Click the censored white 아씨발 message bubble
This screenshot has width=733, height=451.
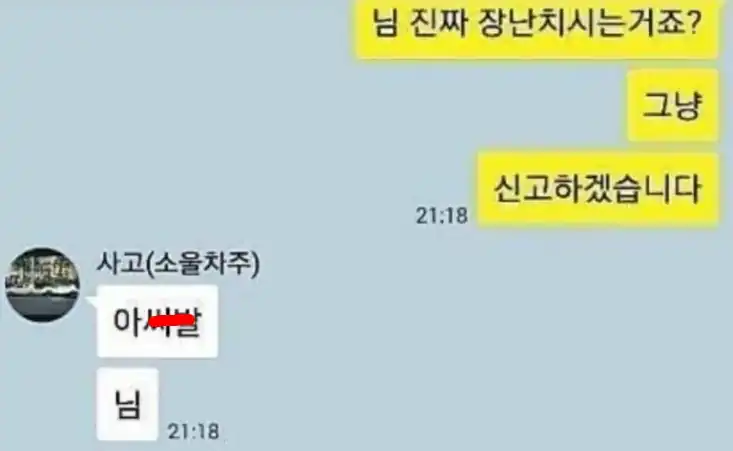click(x=157, y=322)
